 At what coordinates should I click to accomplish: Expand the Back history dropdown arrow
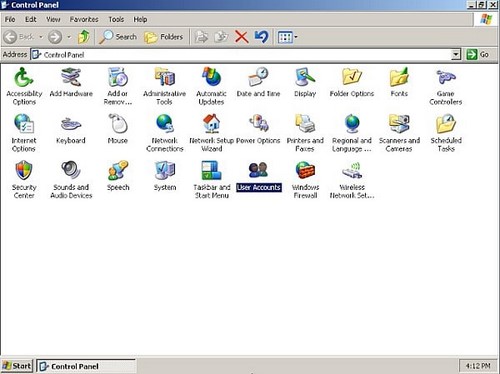pyautogui.click(x=41, y=37)
